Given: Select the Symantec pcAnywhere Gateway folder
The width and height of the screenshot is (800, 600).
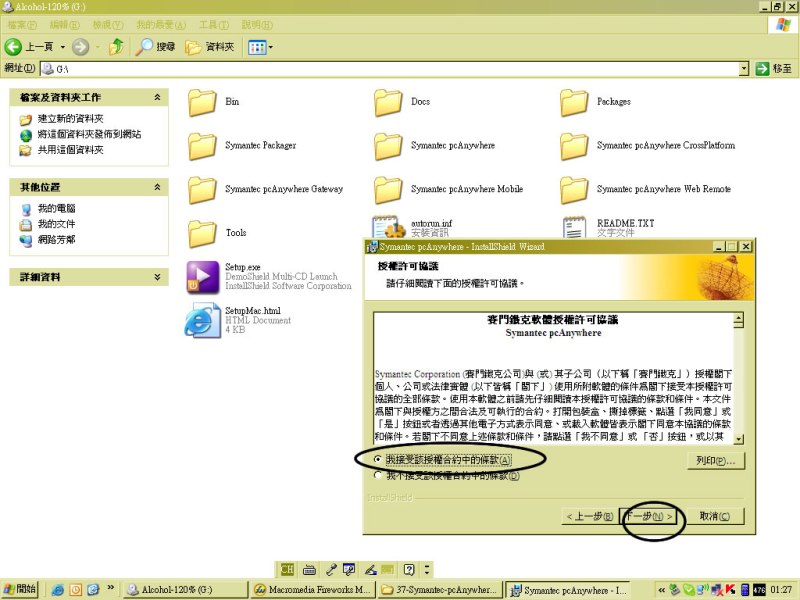Looking at the screenshot, I should pos(266,189).
